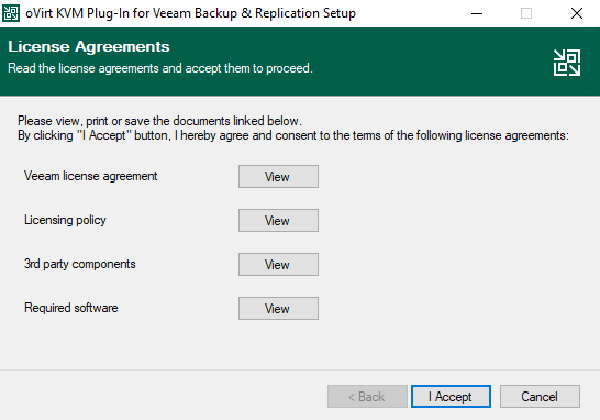Screen dimensions: 600x420
Task: Click the oVirt KVM Plug-In window title text
Action: (x=191, y=13)
